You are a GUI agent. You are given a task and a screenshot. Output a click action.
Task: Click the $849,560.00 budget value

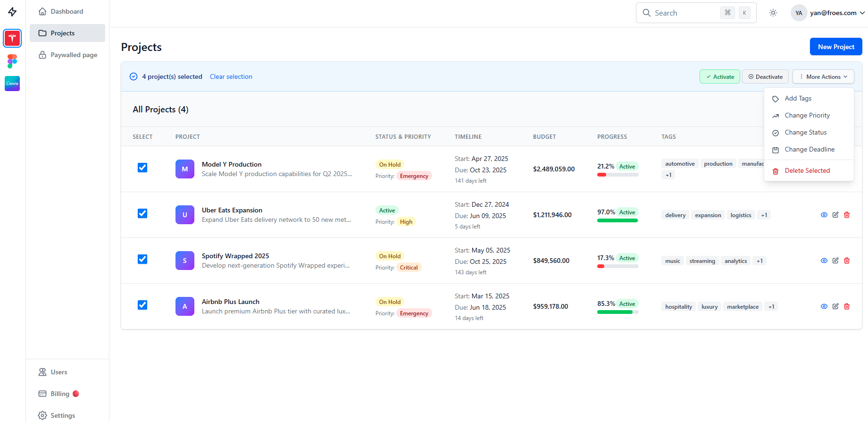pos(551,261)
